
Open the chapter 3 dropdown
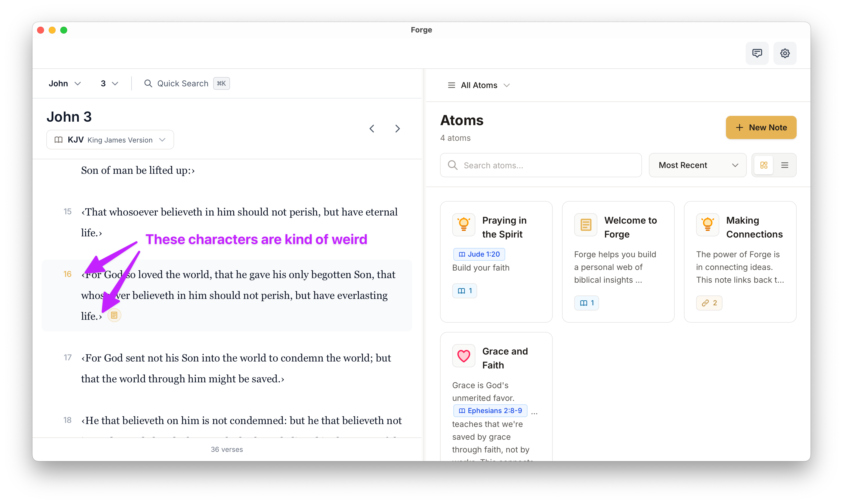[x=109, y=83]
